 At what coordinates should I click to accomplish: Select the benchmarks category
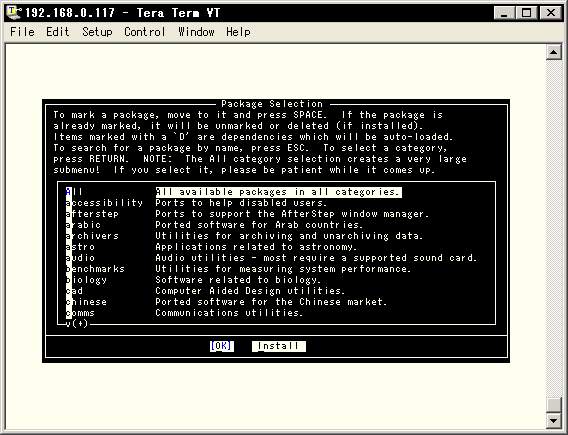pyautogui.click(x=95, y=269)
